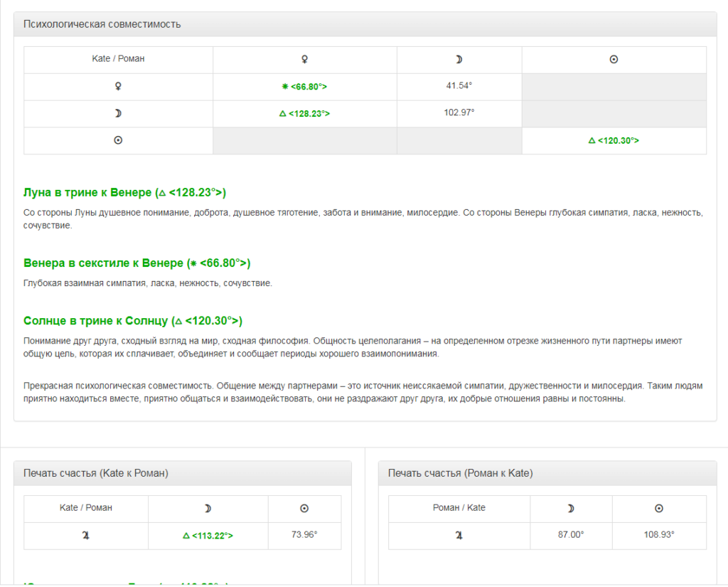
Task: Click the Jupiter symbol in Kate к Роман table
Action: (86, 536)
